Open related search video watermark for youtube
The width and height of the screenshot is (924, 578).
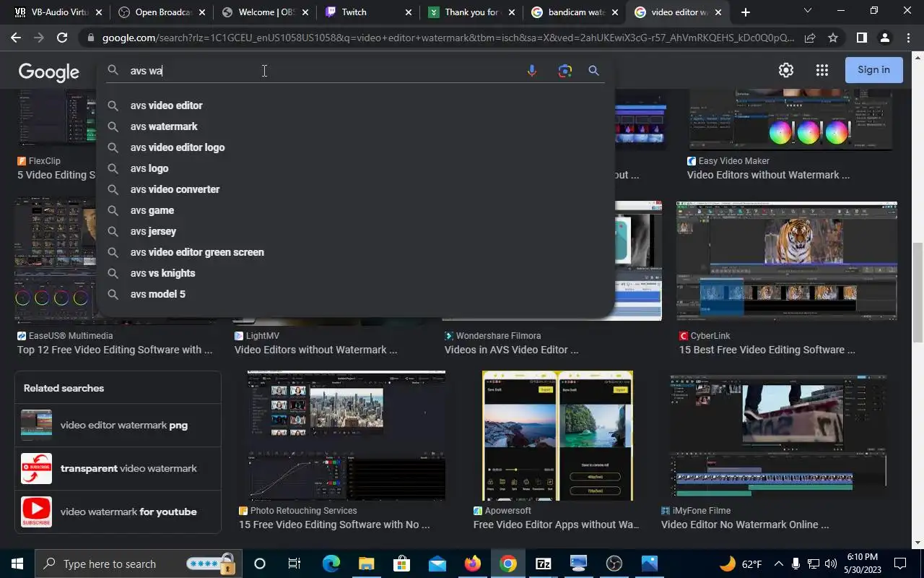coord(118,512)
